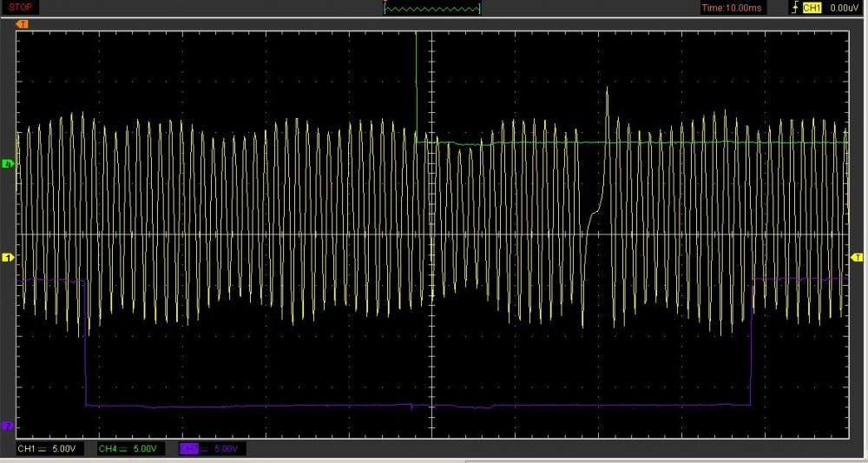868x463 pixels.
Task: Click the purple trace falling edge on left
Action: [x=86, y=347]
